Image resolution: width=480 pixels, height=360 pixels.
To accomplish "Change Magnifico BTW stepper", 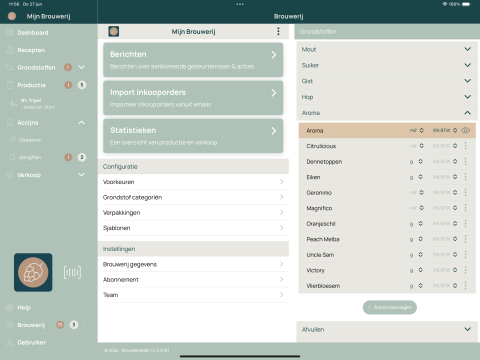I will (455, 208).
